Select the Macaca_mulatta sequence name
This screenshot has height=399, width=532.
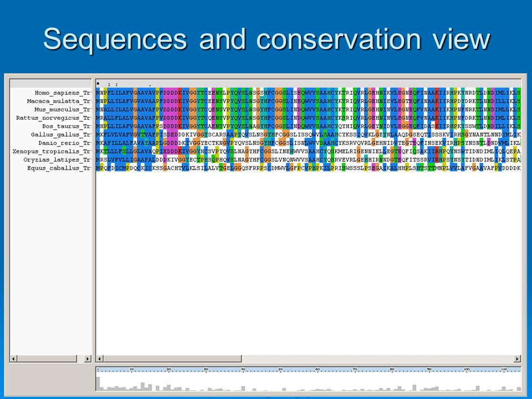(59, 101)
